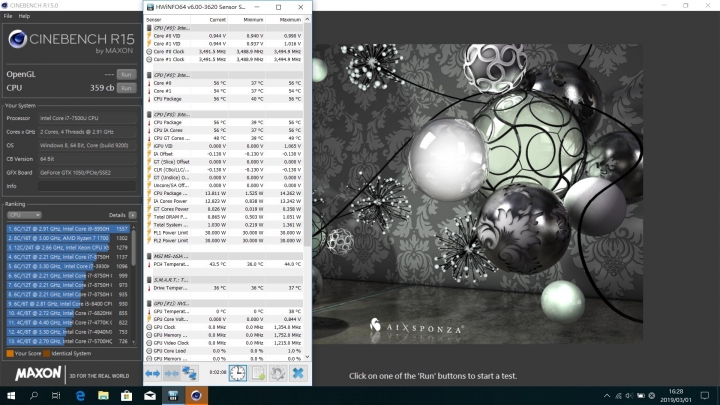Select ranking entry Intel Xeon CPU 1279
Image resolution: width=720 pixels, height=405 pixels.
tap(68, 248)
